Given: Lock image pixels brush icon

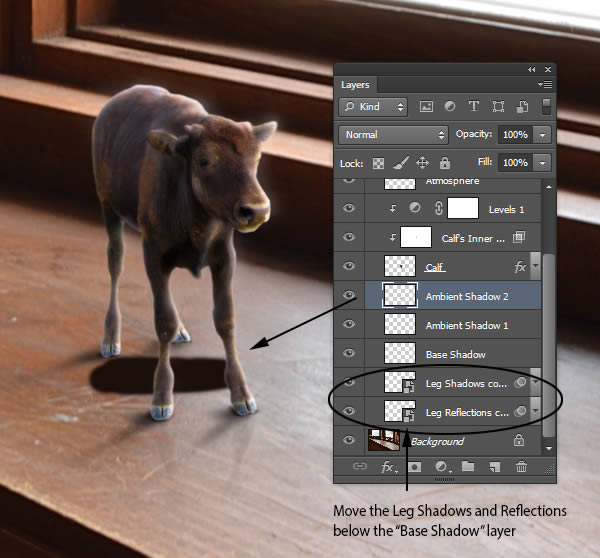Looking at the screenshot, I should tap(401, 163).
